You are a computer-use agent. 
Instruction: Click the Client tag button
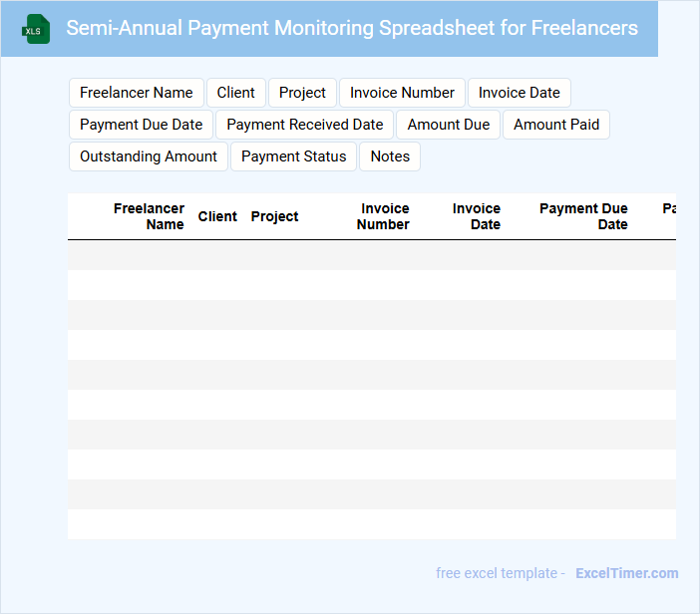pyautogui.click(x=236, y=93)
